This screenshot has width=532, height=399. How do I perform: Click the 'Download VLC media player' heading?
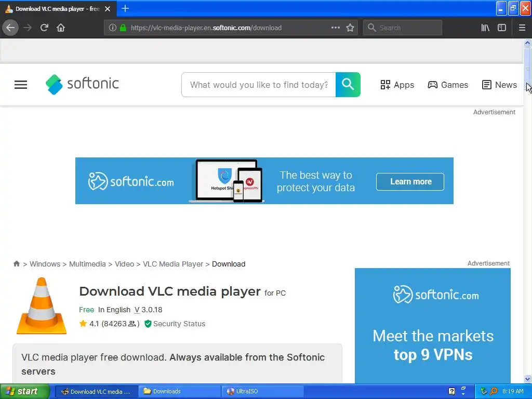click(170, 291)
